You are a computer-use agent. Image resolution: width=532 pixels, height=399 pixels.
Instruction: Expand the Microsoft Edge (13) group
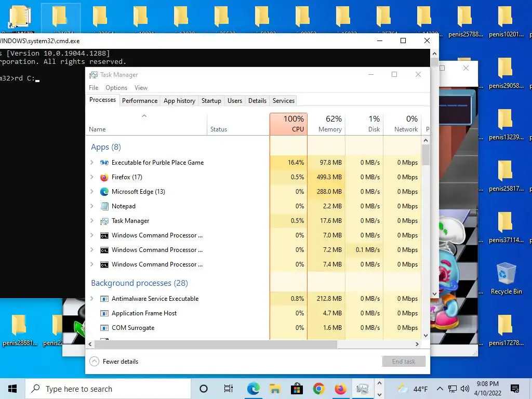(x=91, y=192)
